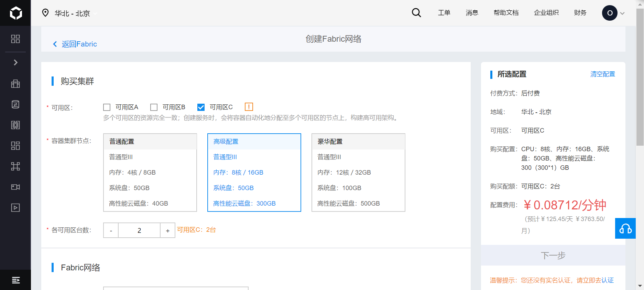644x290 pixels.
Task: Select the 高级配置 node card
Action: click(254, 173)
